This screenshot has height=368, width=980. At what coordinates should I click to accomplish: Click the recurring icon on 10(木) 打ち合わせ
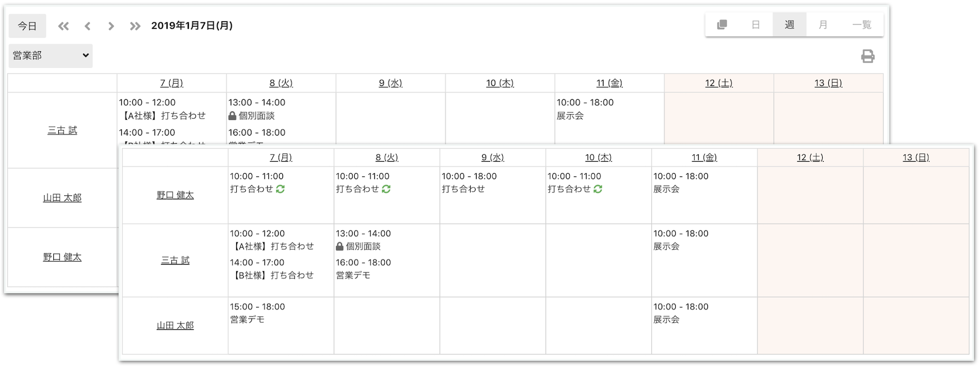point(598,189)
